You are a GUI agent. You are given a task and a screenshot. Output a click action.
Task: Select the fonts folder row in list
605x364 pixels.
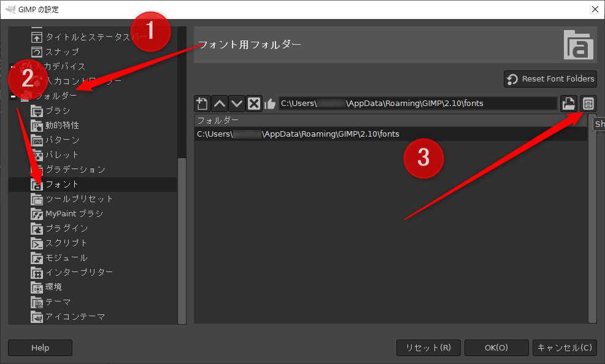click(x=390, y=134)
